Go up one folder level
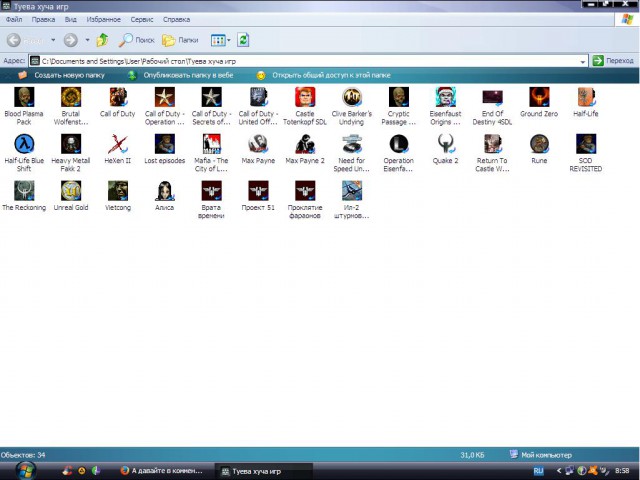 point(102,40)
